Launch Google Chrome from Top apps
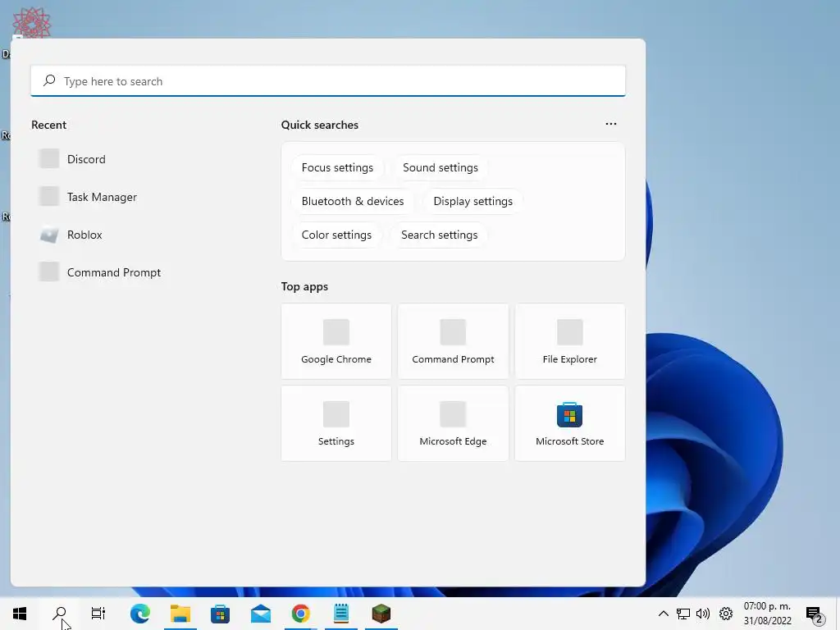Image resolution: width=840 pixels, height=630 pixels. tap(336, 341)
